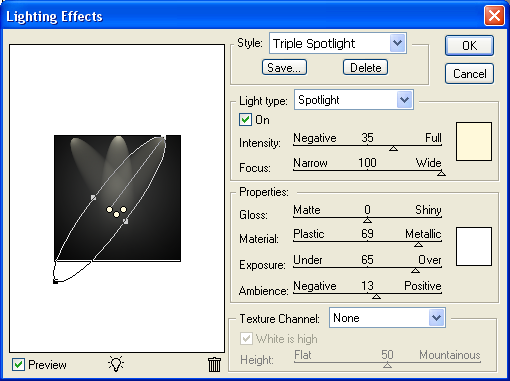Click the Delete style button

point(365,68)
